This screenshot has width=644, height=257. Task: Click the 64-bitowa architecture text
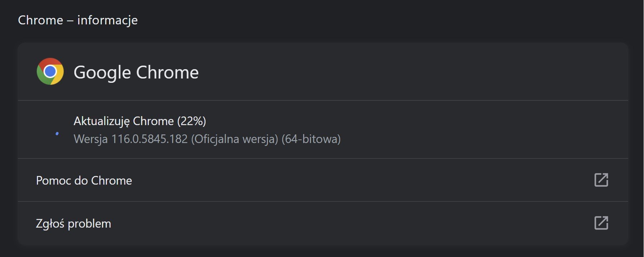[x=311, y=139]
